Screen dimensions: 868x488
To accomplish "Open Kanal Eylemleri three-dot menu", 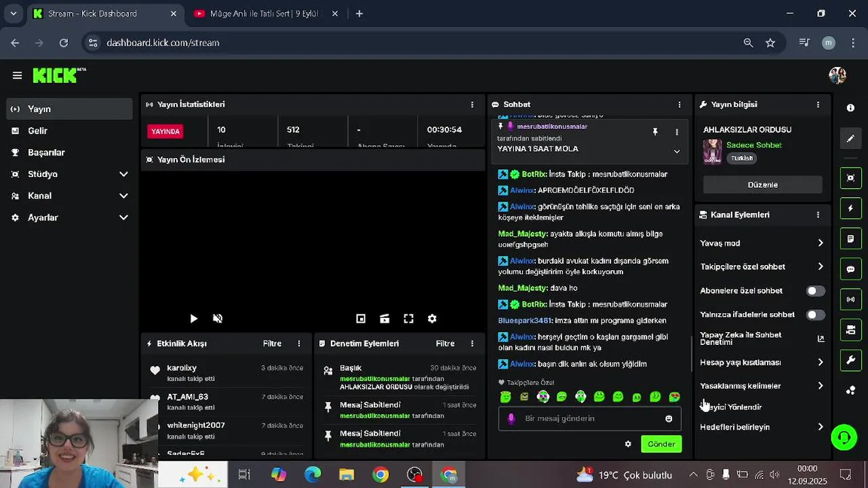I will click(818, 215).
